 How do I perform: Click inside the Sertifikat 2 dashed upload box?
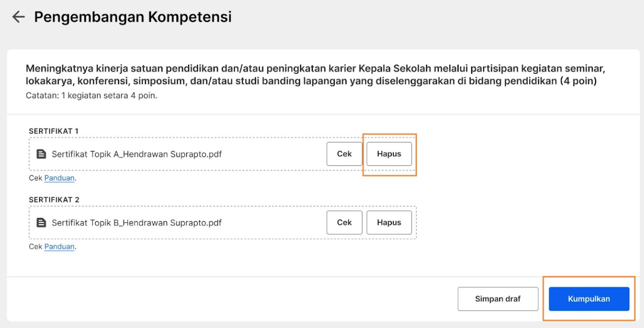(223, 223)
